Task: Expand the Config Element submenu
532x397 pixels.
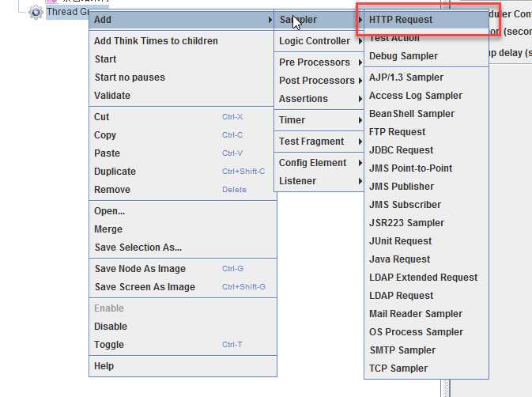Action: click(313, 163)
